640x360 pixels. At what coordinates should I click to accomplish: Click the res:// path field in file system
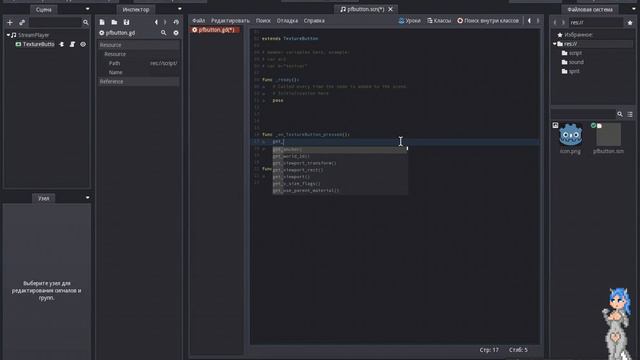[x=596, y=22]
